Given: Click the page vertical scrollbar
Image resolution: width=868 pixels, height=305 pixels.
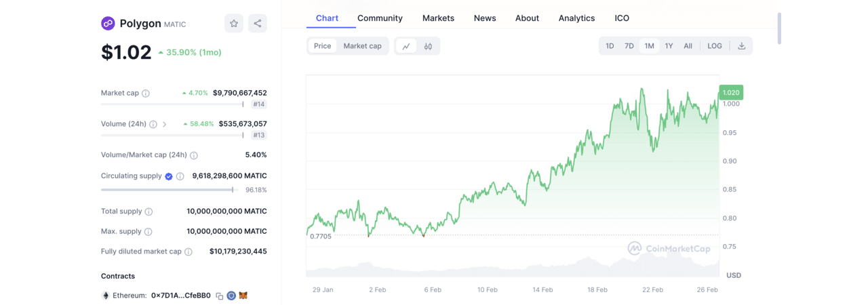Looking at the screenshot, I should click(779, 27).
